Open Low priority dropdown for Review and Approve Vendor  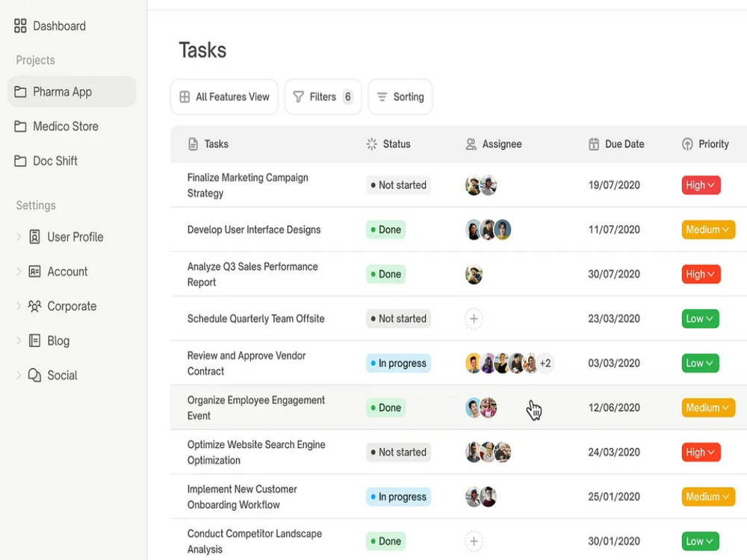(700, 363)
